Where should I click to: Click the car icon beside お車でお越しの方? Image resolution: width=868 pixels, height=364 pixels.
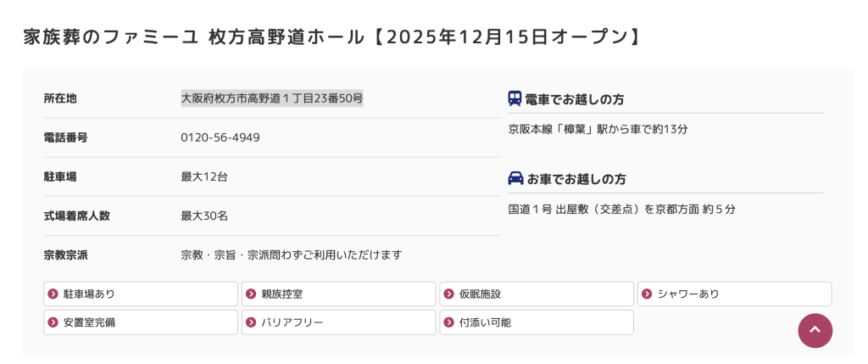(x=515, y=178)
